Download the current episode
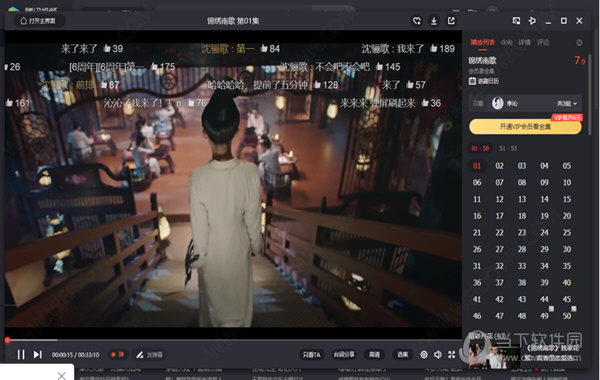600x380 pixels. [x=434, y=21]
